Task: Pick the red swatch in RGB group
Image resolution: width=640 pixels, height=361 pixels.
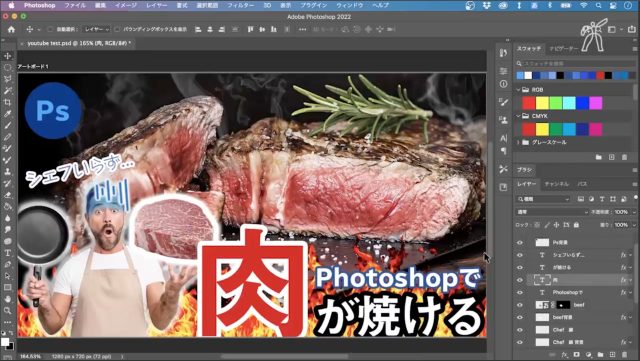Action: pyautogui.click(x=529, y=103)
